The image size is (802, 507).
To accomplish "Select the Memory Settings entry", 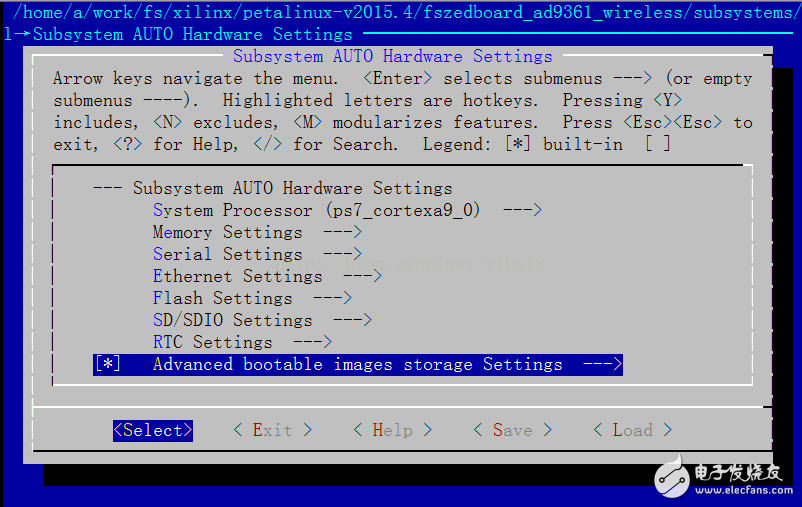I will pyautogui.click(x=227, y=232).
